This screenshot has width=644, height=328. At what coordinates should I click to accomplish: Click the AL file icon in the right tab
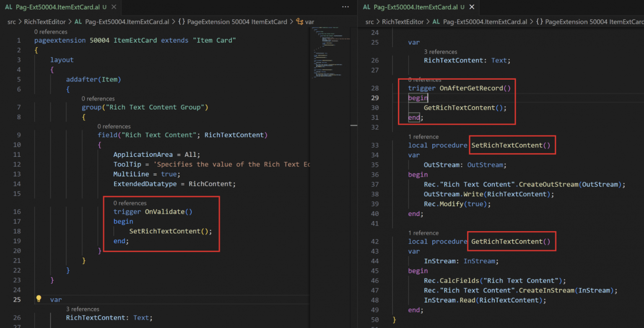[x=367, y=7]
